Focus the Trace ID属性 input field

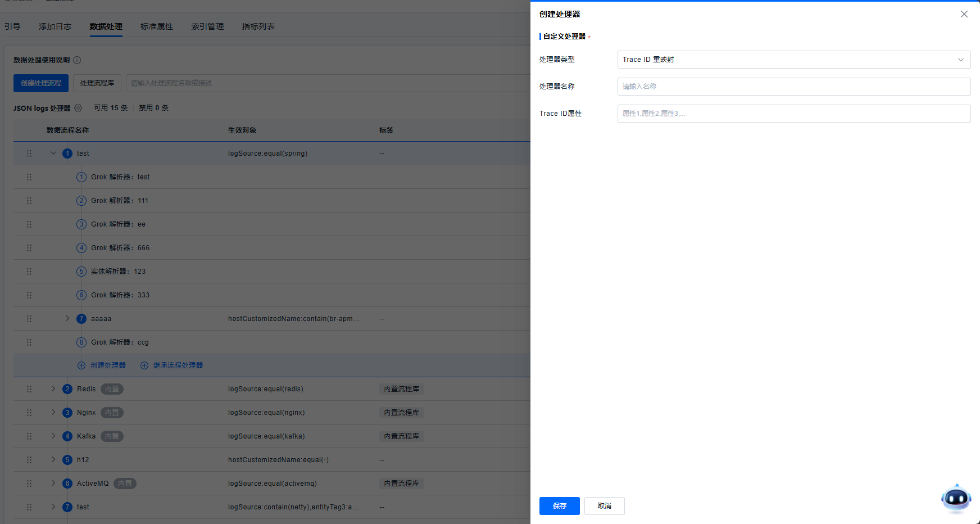(x=793, y=114)
